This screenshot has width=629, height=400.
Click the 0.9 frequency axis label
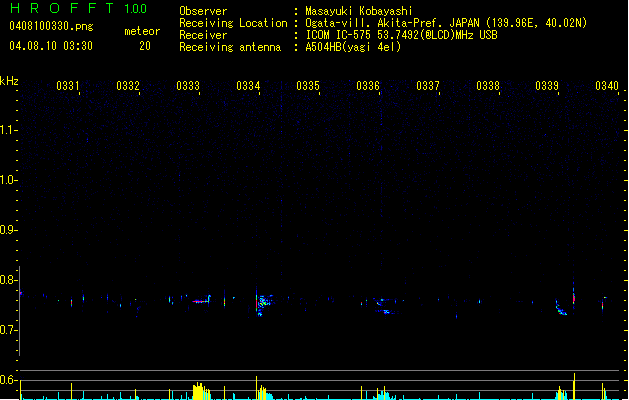(8, 230)
